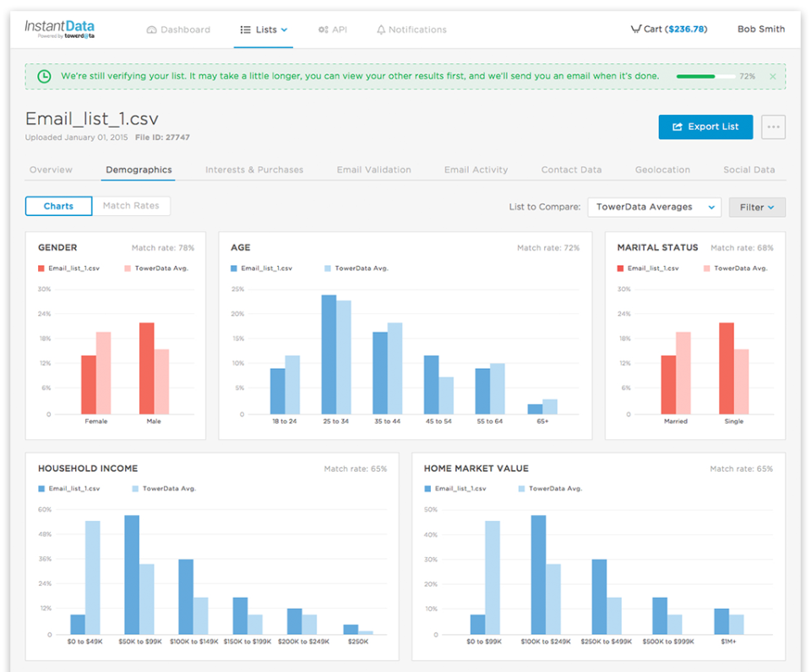This screenshot has height=672, width=811.
Task: Open the Dashboard page
Action: [x=178, y=30]
